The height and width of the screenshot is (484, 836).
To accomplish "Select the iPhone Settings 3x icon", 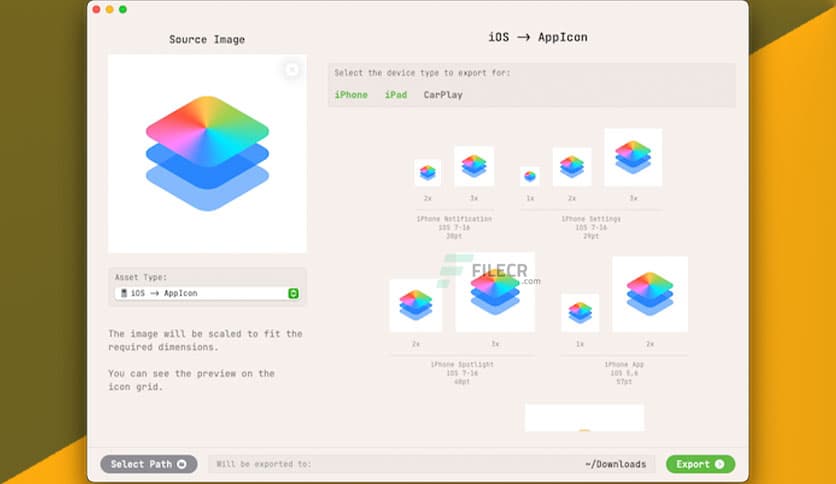I will pyautogui.click(x=633, y=157).
